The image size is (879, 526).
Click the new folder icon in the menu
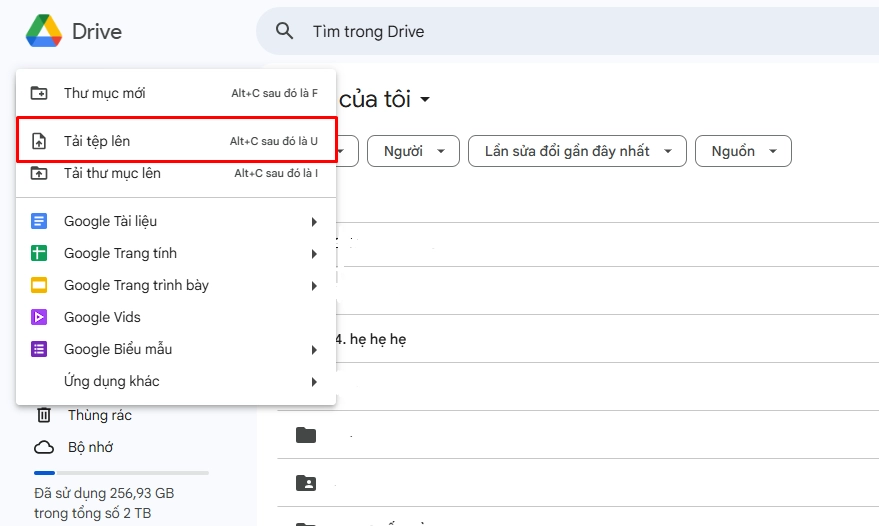(x=39, y=93)
